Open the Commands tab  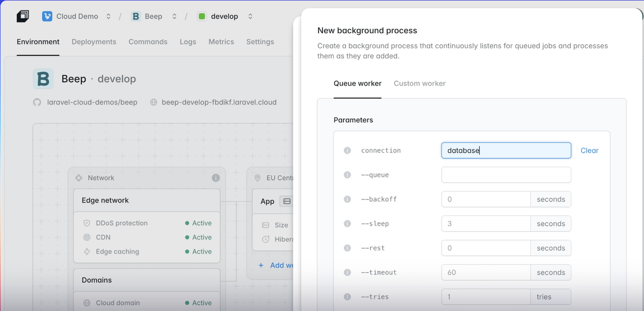pyautogui.click(x=148, y=42)
